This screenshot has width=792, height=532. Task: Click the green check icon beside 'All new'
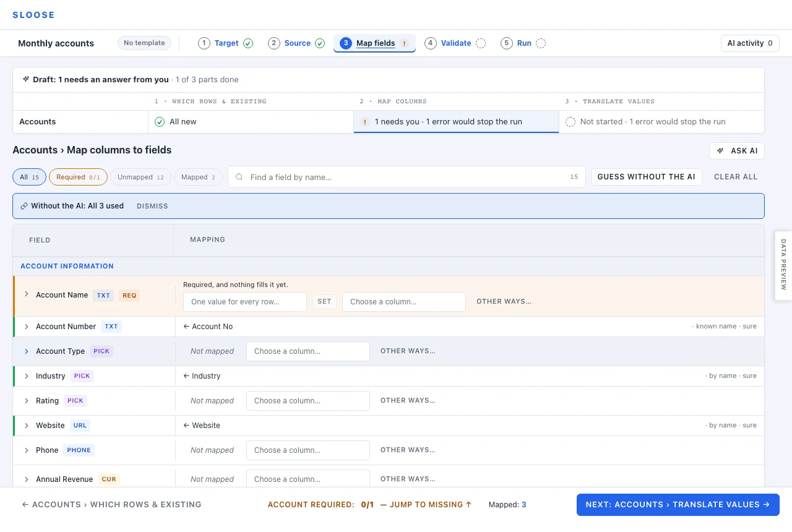[x=160, y=122]
